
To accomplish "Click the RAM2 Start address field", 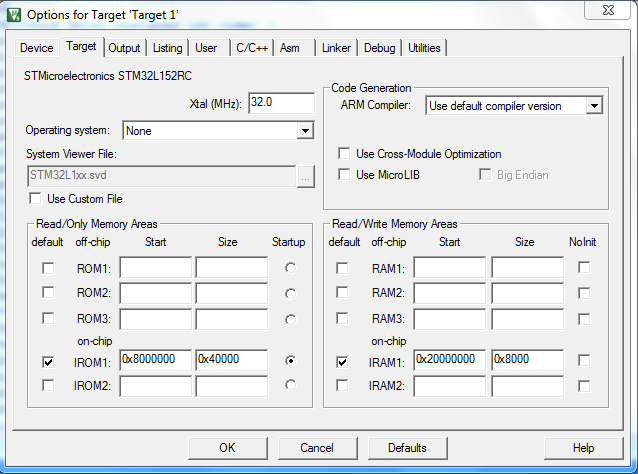I will [x=450, y=293].
